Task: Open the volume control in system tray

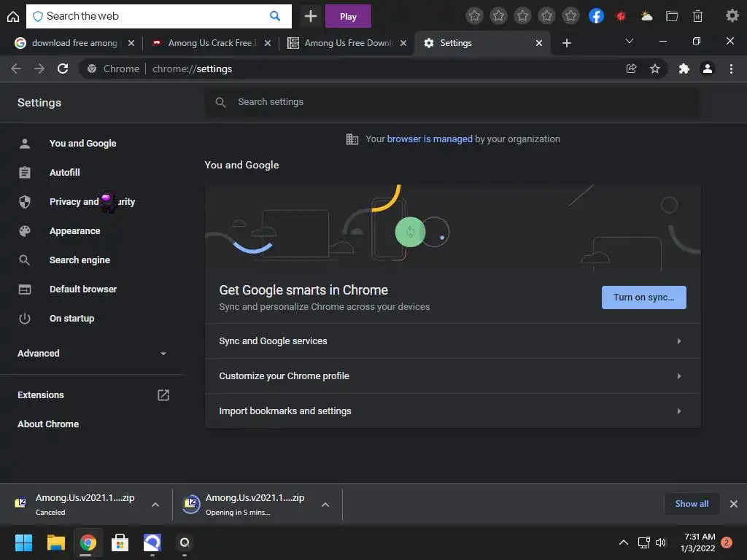Action: pyautogui.click(x=661, y=542)
